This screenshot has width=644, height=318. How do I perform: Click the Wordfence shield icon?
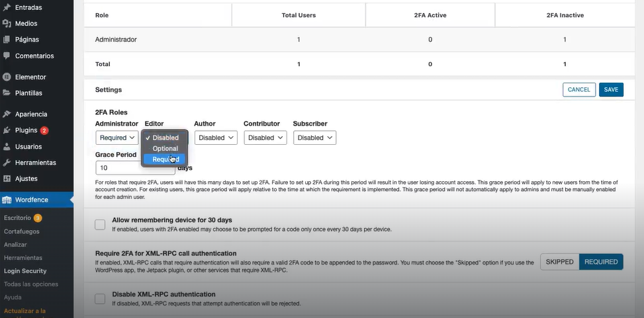point(7,200)
